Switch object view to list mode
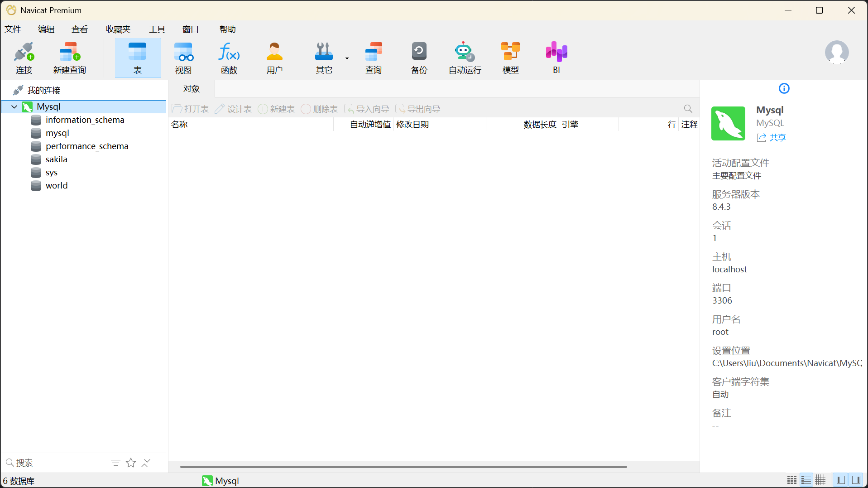Screen dimensions: 868x488 coord(806,480)
